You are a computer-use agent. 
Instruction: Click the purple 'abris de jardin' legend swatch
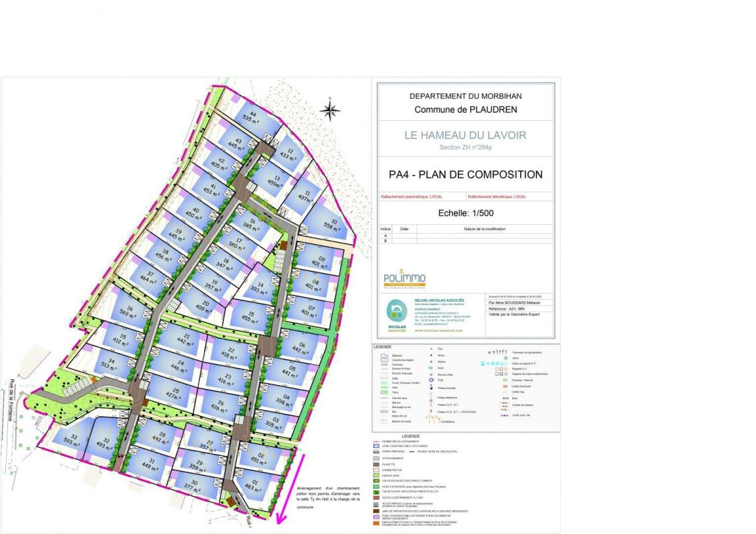tap(377, 517)
